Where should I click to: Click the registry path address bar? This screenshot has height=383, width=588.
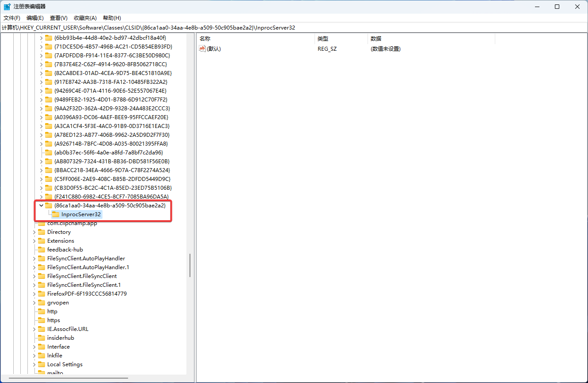(294, 27)
